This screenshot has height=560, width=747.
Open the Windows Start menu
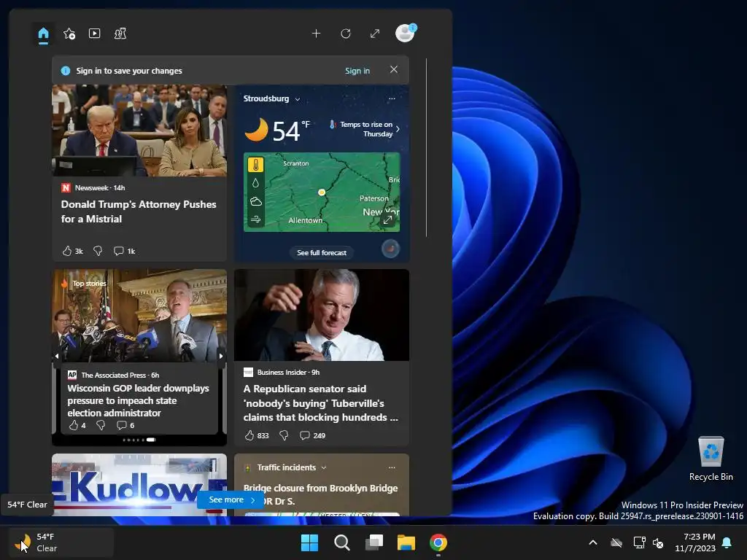pyautogui.click(x=309, y=542)
